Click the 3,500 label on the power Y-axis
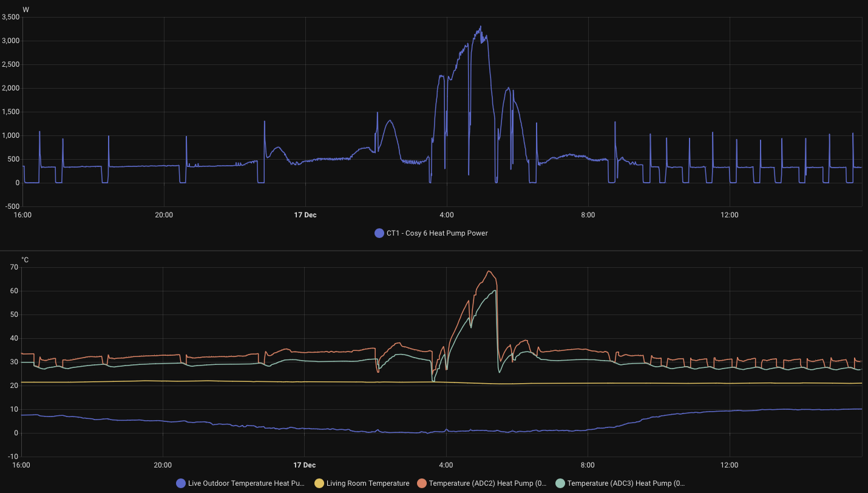The height and width of the screenshot is (493, 868). point(11,18)
